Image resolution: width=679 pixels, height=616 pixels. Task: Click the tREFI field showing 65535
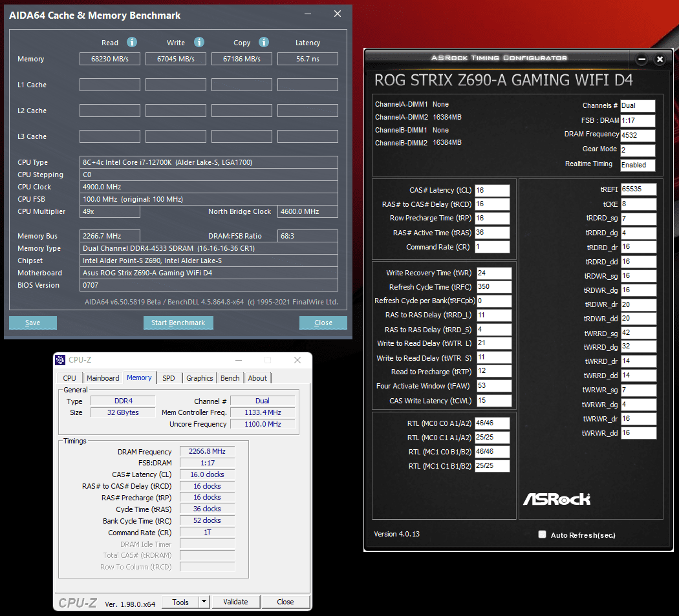click(639, 189)
